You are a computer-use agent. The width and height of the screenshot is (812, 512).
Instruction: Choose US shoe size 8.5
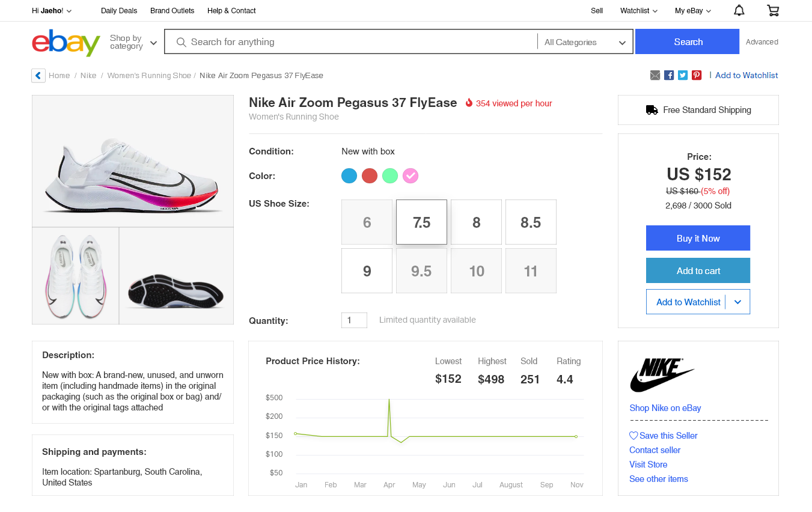[x=531, y=222]
